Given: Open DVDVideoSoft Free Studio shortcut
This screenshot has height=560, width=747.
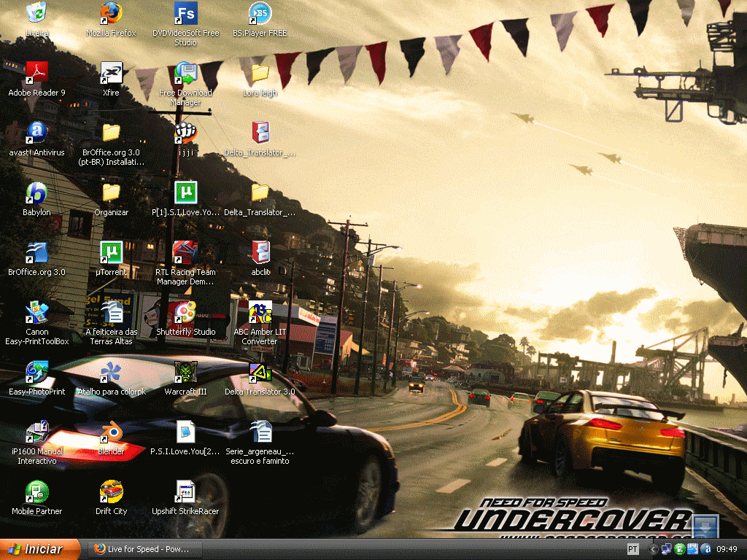Looking at the screenshot, I should (x=185, y=13).
